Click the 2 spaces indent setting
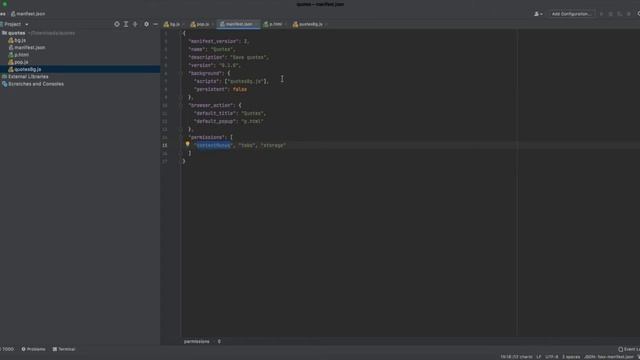 pos(571,357)
